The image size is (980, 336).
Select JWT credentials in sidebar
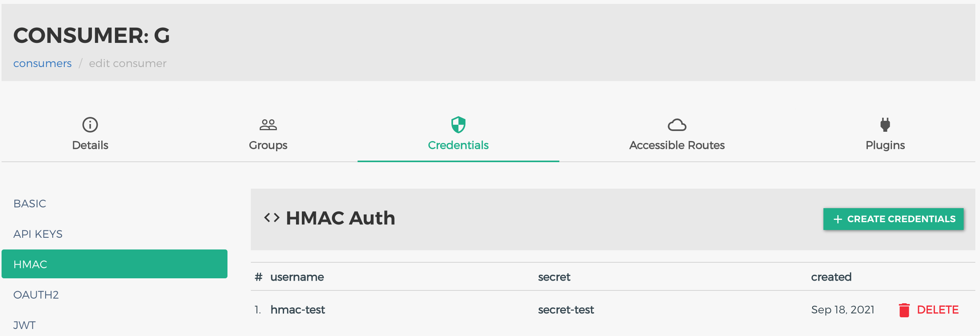pos(115,325)
